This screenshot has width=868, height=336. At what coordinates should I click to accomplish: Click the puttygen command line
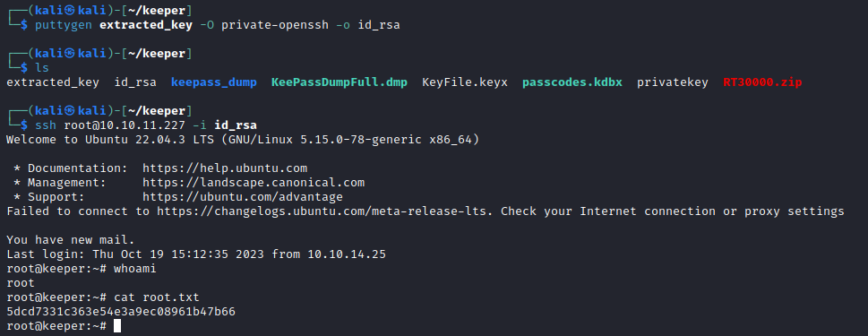[217, 25]
